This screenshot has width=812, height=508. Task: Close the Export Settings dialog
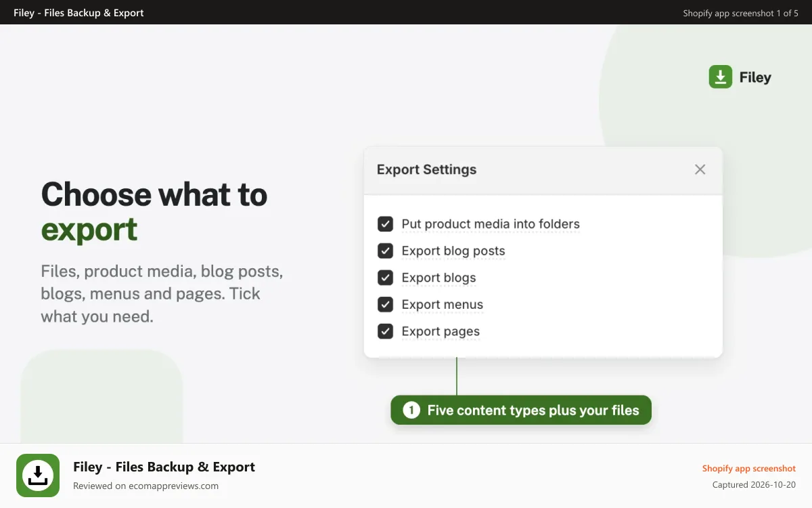tap(700, 169)
